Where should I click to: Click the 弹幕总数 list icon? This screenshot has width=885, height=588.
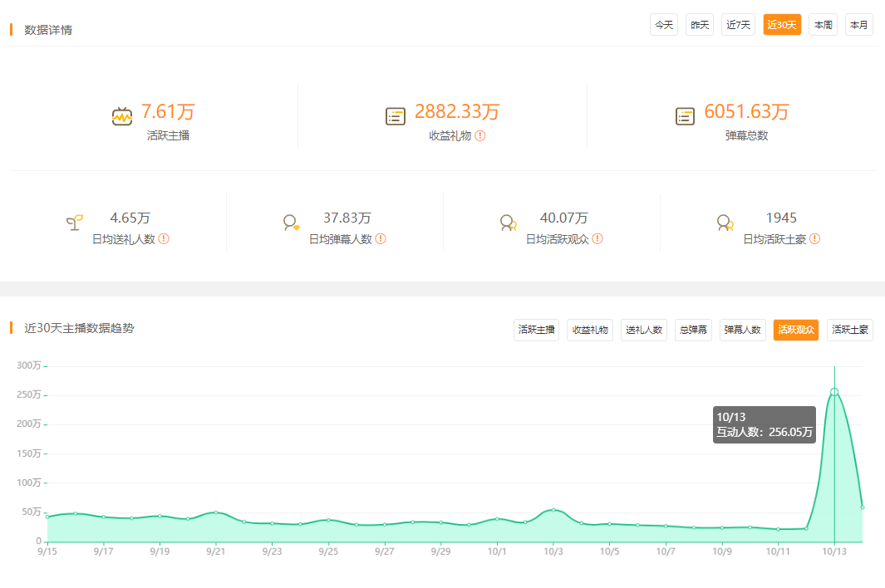click(x=685, y=116)
